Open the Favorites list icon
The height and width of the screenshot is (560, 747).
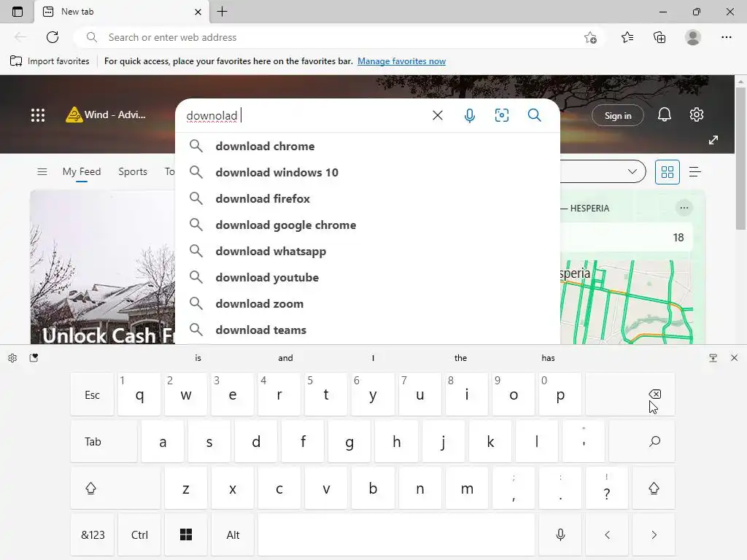point(627,37)
